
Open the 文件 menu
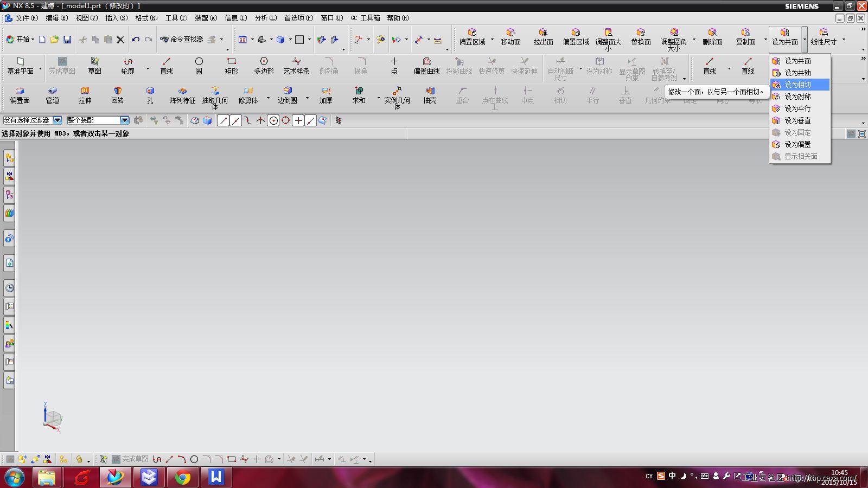pos(26,18)
